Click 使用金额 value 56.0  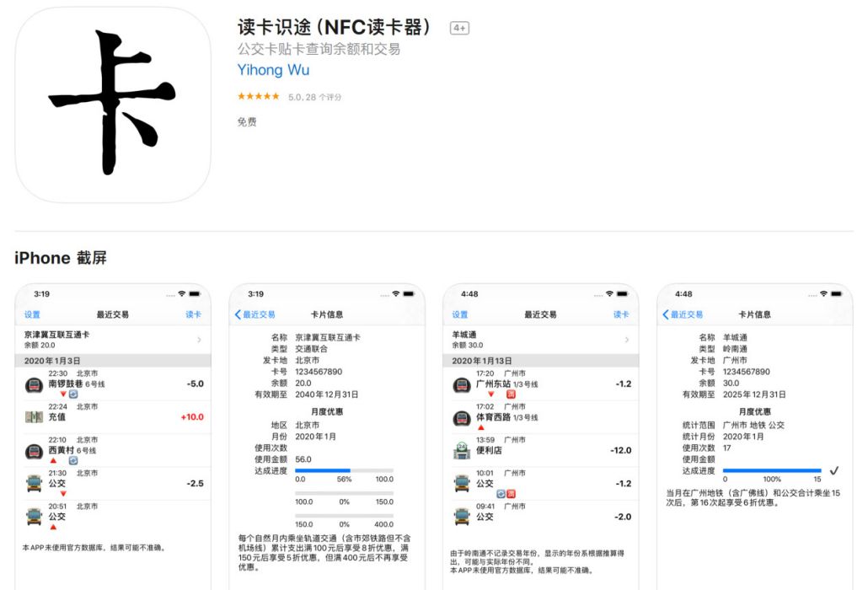tap(303, 459)
